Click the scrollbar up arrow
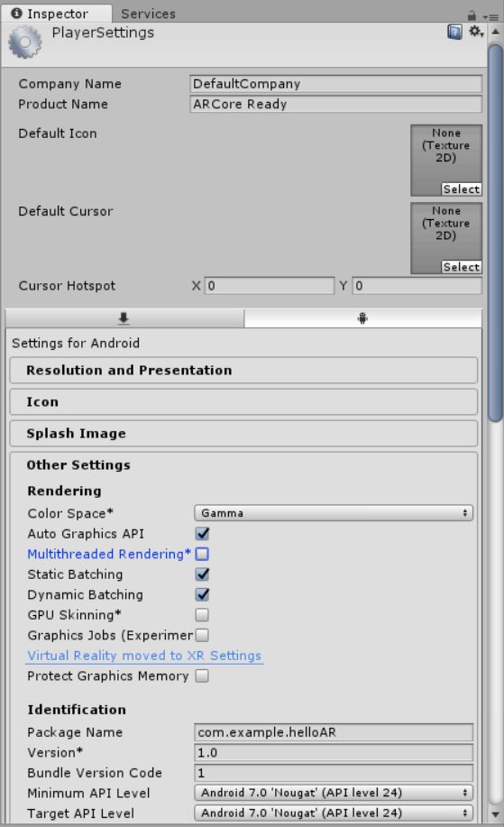This screenshot has width=504, height=827. click(495, 32)
